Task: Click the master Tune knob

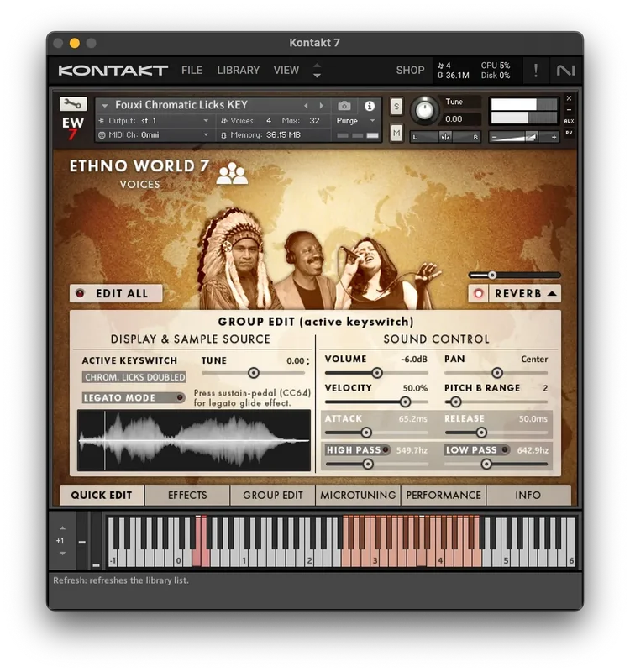Action: pos(424,110)
